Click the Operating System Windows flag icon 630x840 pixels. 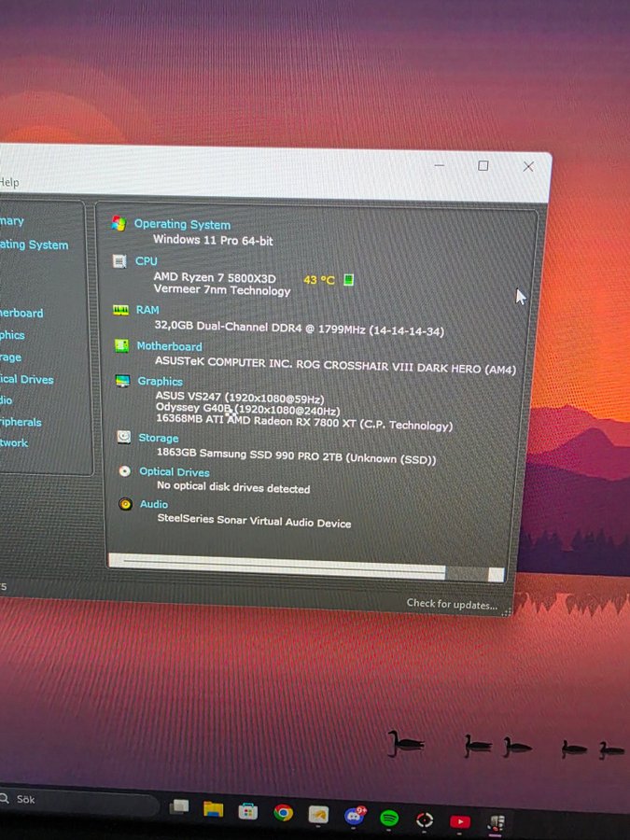click(119, 222)
